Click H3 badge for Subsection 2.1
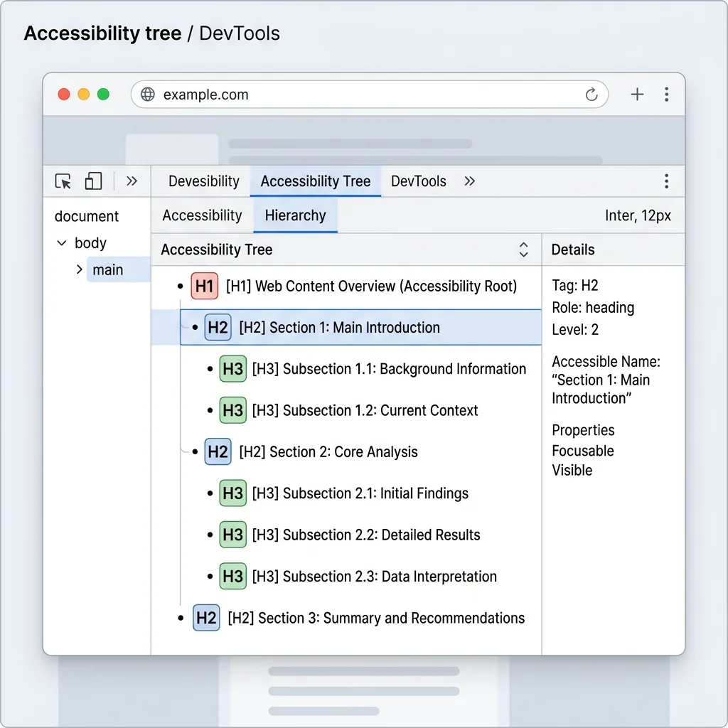728x728 pixels. pos(232,493)
